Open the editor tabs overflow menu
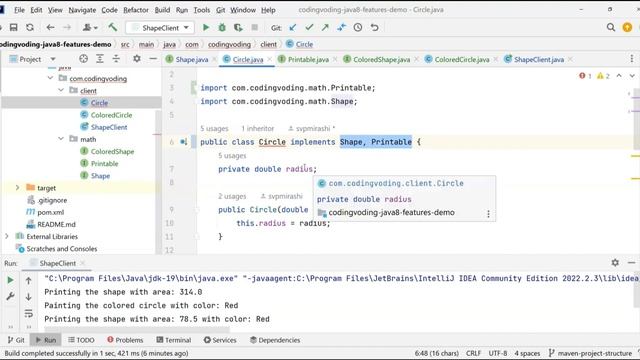The width and height of the screenshot is (640, 360). [x=632, y=59]
